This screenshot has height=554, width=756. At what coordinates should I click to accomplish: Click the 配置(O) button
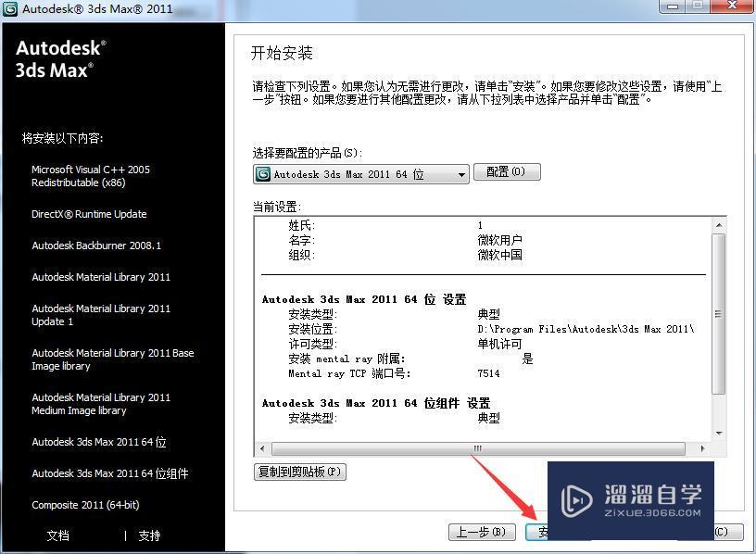click(507, 171)
